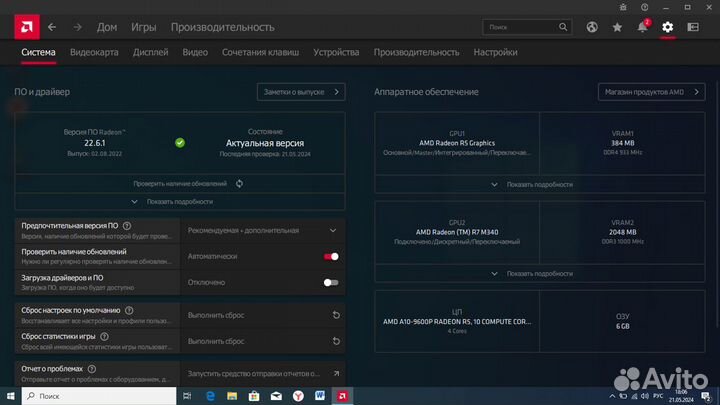
Task: Click Проверить наличие обновлений button
Action: pos(180,184)
